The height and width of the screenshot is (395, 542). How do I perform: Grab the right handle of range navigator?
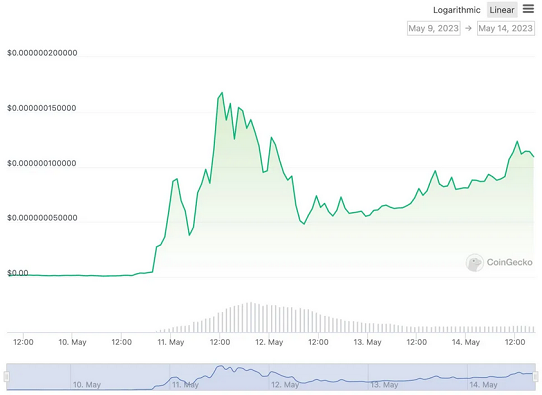[535, 376]
